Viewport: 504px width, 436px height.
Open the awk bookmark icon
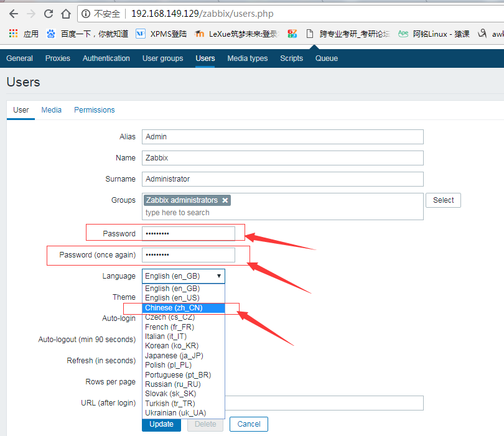[x=482, y=34]
